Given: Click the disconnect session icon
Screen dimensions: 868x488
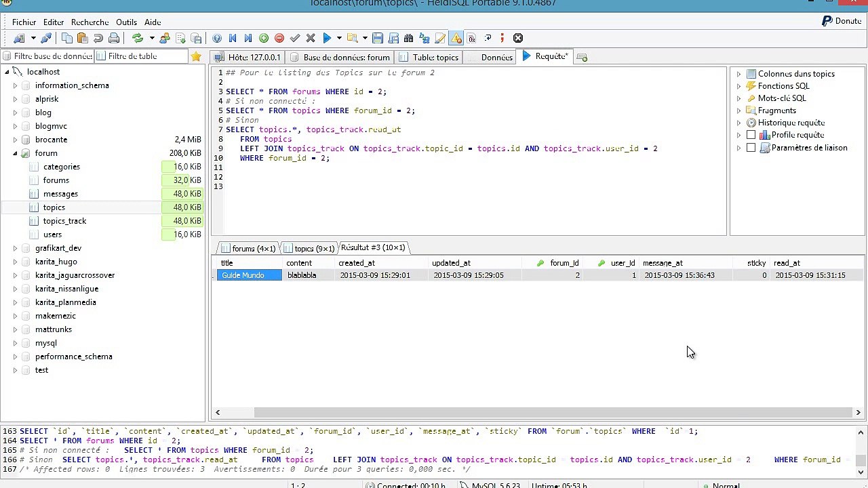Looking at the screenshot, I should click(46, 38).
